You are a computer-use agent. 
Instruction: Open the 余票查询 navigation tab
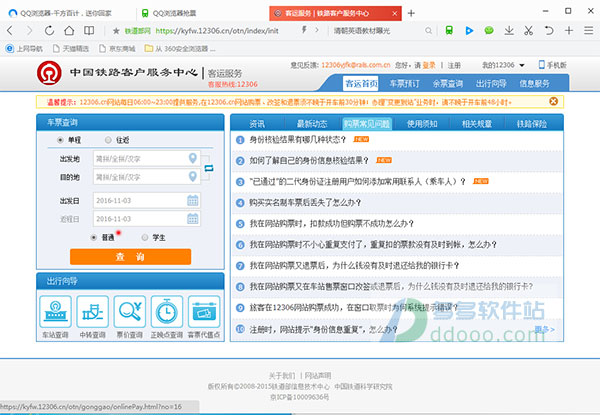448,83
